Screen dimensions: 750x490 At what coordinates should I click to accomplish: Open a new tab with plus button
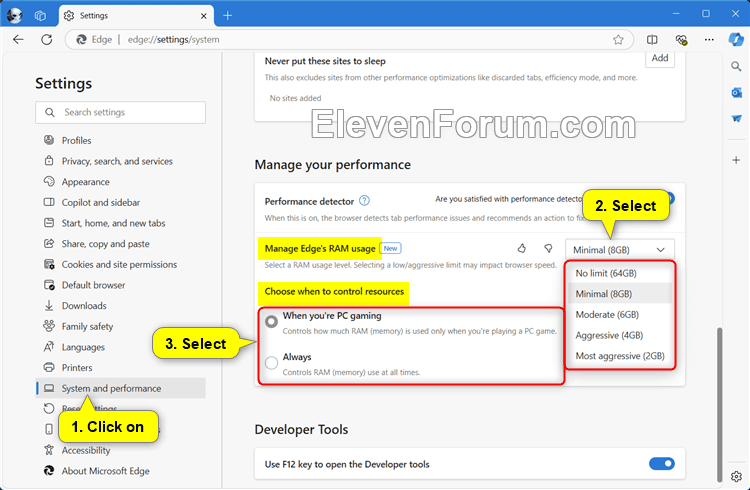coord(228,16)
